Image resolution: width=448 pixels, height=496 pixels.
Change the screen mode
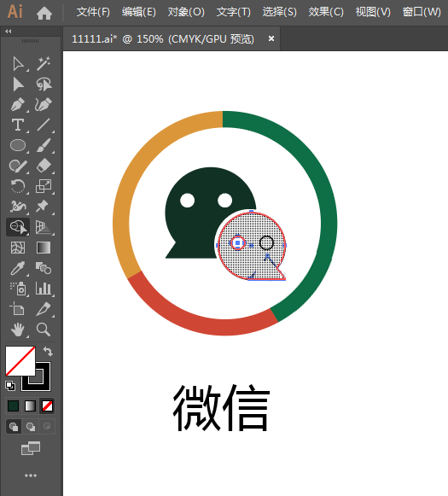click(31, 448)
